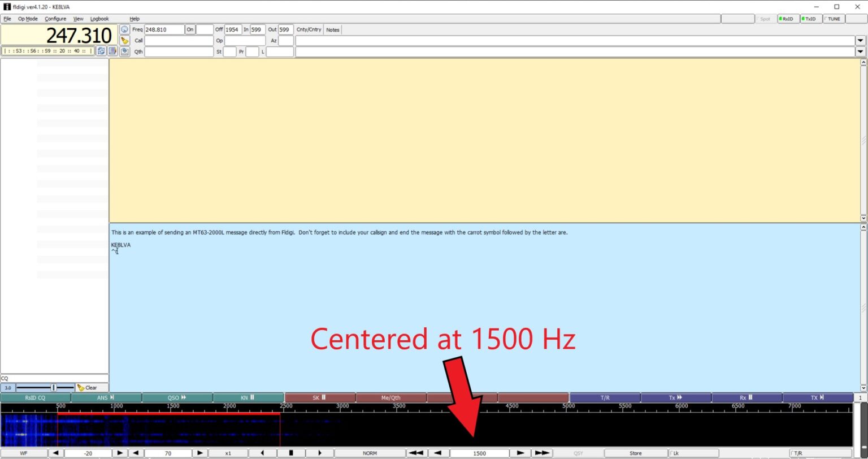The height and width of the screenshot is (459, 868).
Task: Click the Call input field
Action: point(179,41)
